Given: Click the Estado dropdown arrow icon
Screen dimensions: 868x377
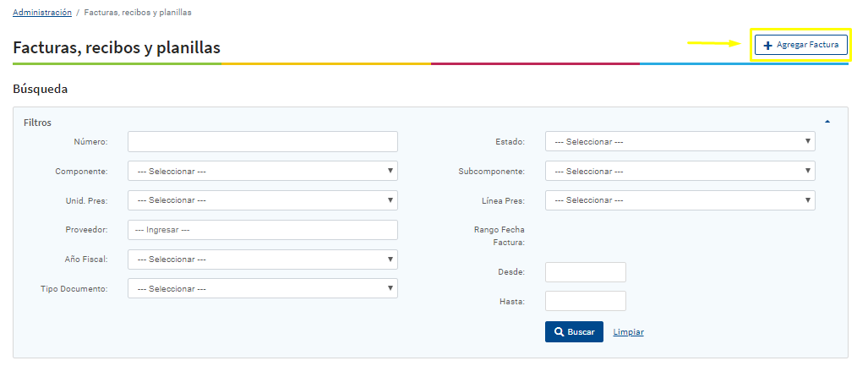Looking at the screenshot, I should [808, 141].
